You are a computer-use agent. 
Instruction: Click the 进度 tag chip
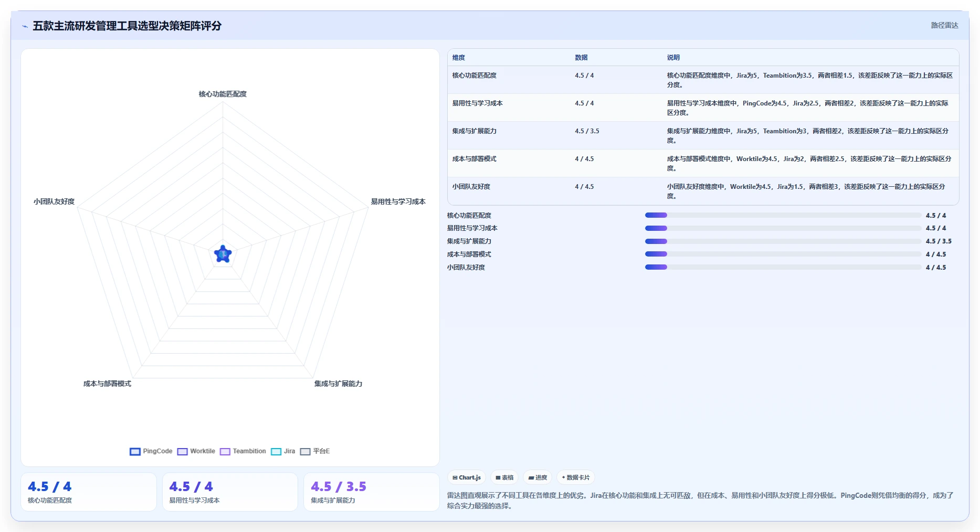click(x=538, y=477)
